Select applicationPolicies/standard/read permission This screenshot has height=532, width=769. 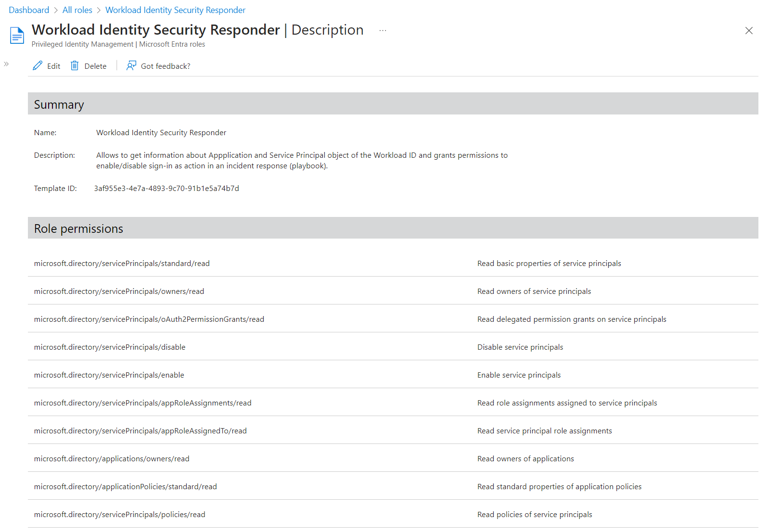pyautogui.click(x=125, y=487)
